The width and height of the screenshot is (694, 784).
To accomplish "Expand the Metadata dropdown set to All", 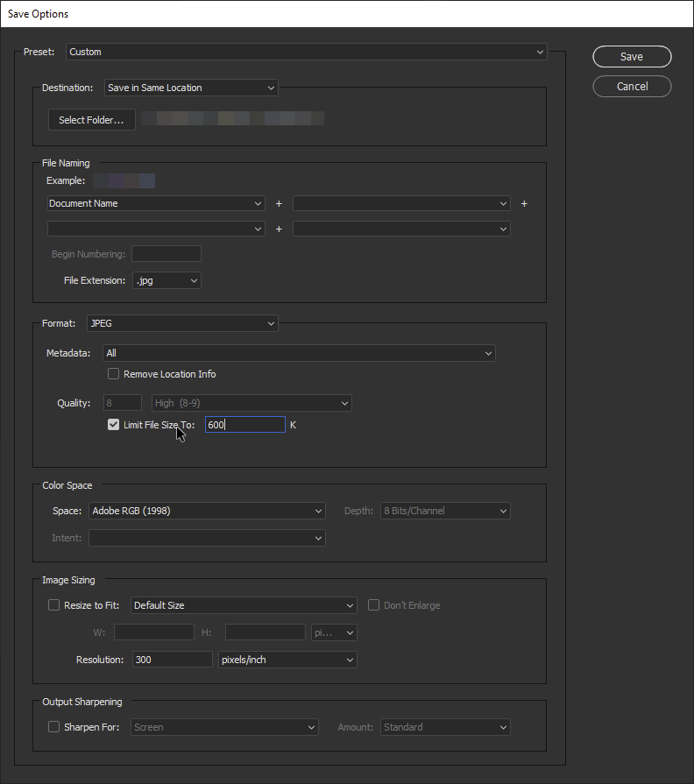I will pyautogui.click(x=300, y=353).
